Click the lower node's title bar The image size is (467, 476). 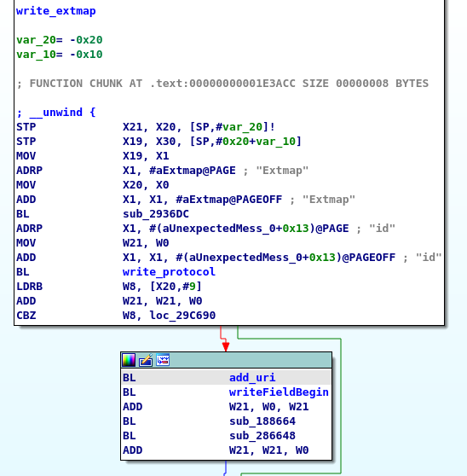click(x=226, y=360)
